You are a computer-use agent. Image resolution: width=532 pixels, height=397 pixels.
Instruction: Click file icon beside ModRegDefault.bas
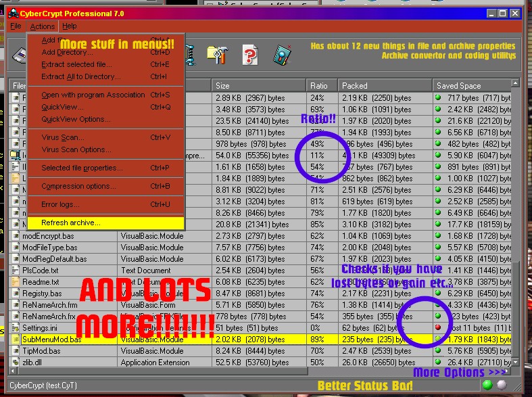pos(16,259)
